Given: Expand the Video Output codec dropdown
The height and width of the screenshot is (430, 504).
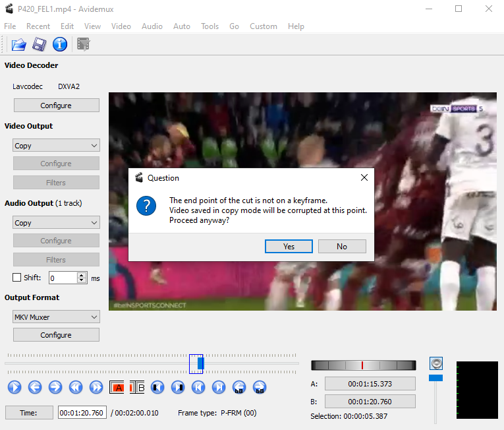Looking at the screenshot, I should pyautogui.click(x=56, y=146).
